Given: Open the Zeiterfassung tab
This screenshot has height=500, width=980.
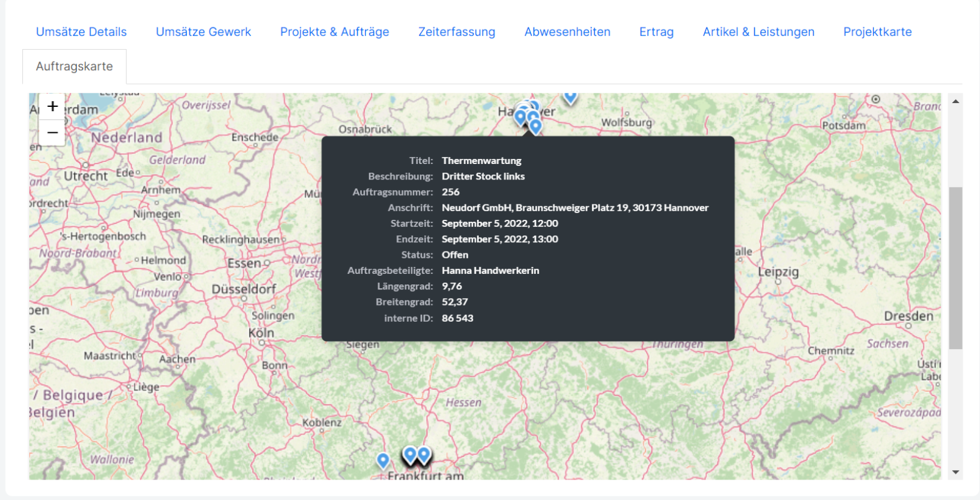Looking at the screenshot, I should 456,32.
